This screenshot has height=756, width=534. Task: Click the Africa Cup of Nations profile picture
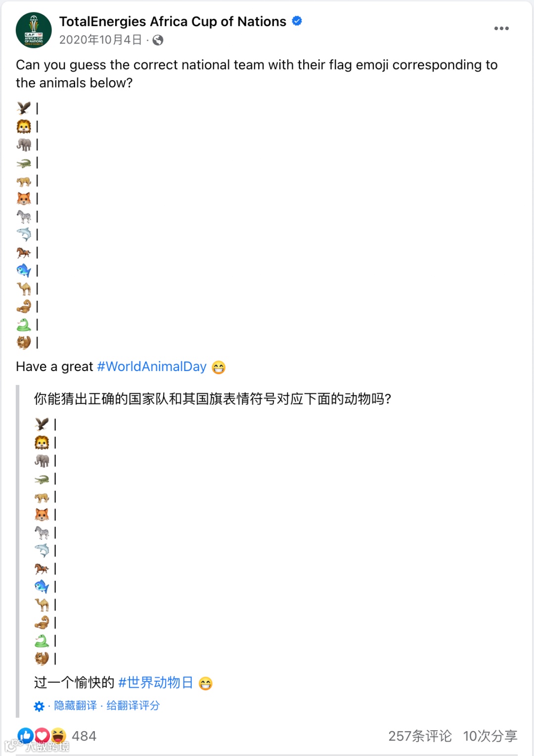(x=34, y=30)
